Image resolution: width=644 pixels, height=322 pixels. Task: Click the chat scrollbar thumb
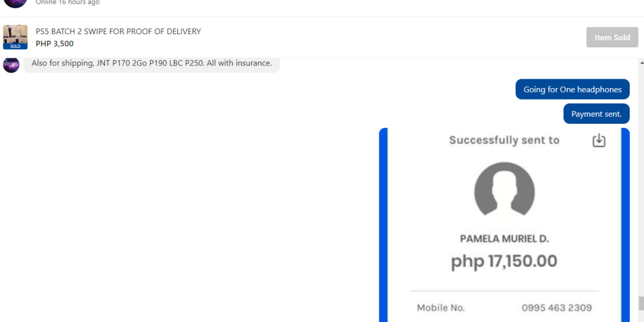(641, 303)
